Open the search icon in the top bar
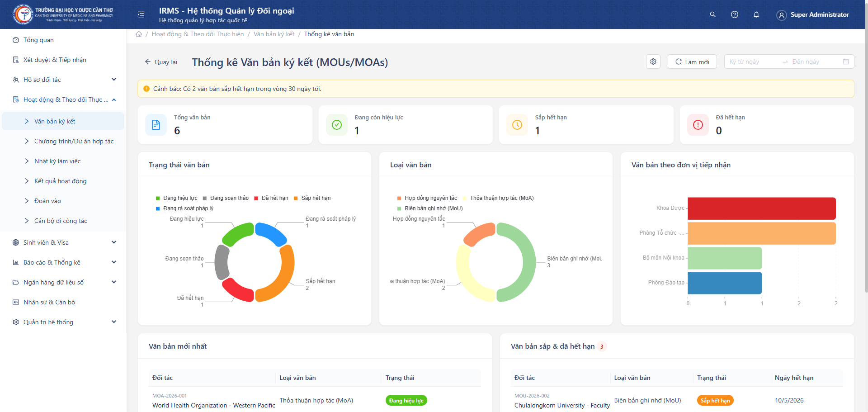 (712, 14)
